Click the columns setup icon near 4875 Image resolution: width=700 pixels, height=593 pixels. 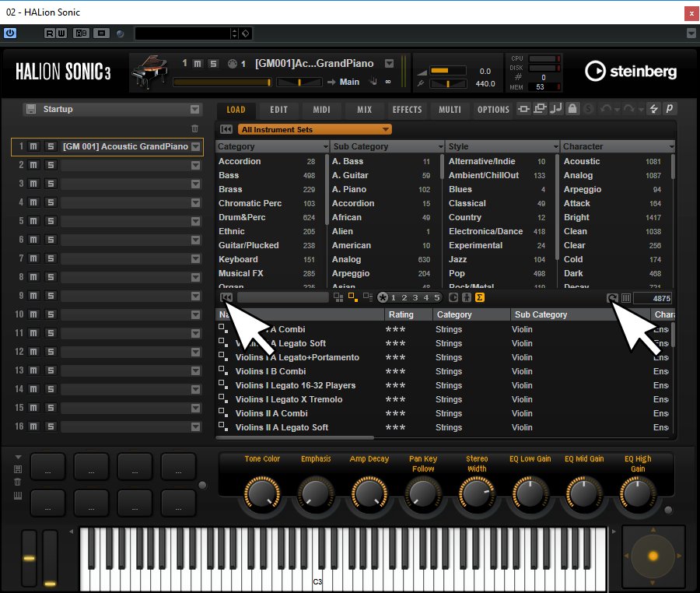626,298
